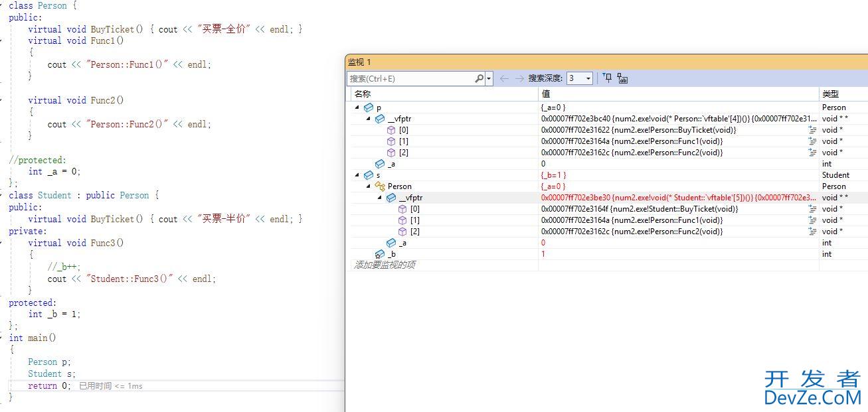This screenshot has height=412, width=868.
Task: Select the red value {_b=1 }
Action: (554, 175)
